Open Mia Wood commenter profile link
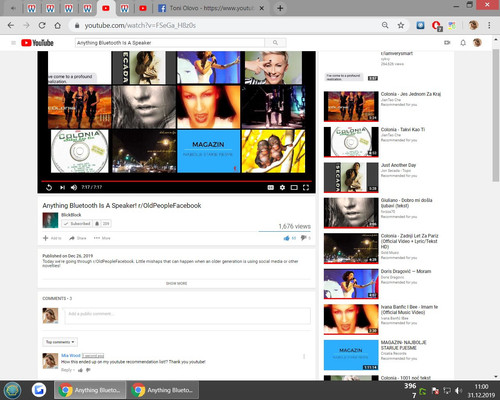500x400 pixels. pos(71,355)
